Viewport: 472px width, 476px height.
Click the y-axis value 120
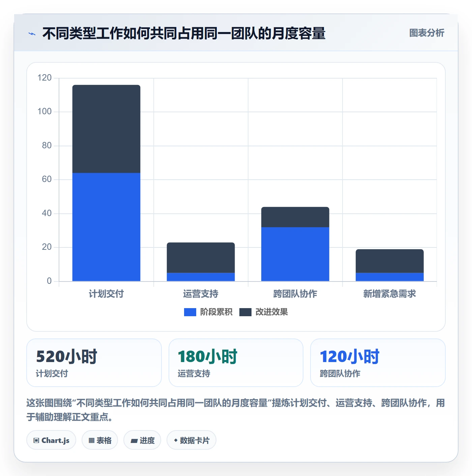click(45, 78)
